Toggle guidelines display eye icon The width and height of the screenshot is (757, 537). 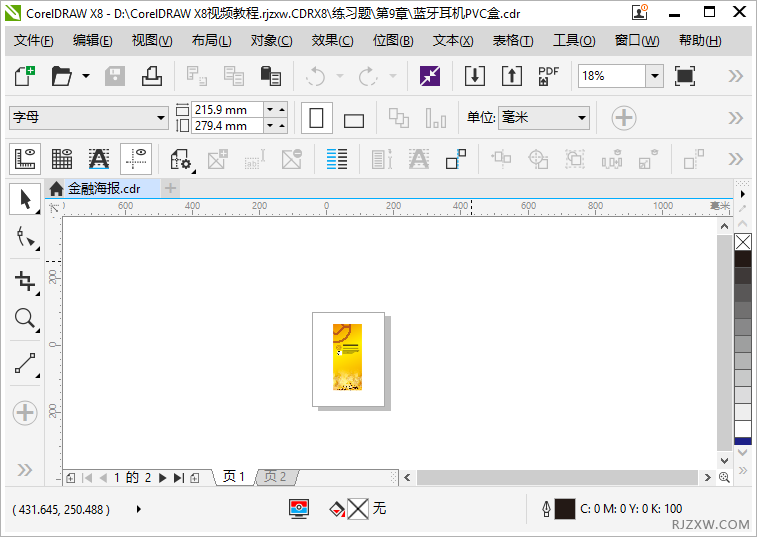136,159
